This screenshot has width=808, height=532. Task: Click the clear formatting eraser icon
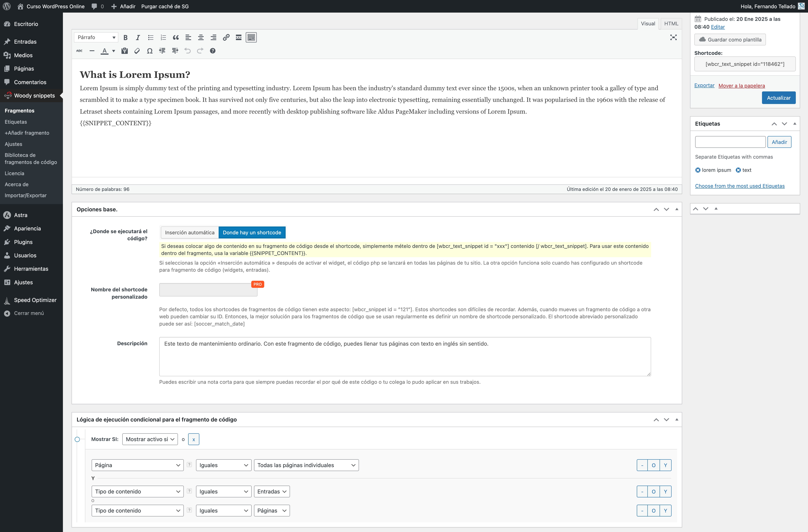(137, 51)
